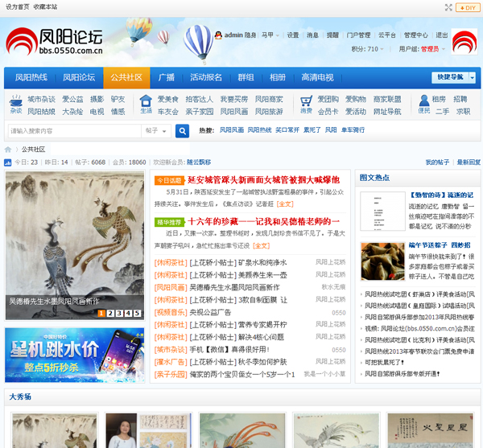Click hot search term 笑口常开
This screenshot has width=483, height=448.
(287, 130)
